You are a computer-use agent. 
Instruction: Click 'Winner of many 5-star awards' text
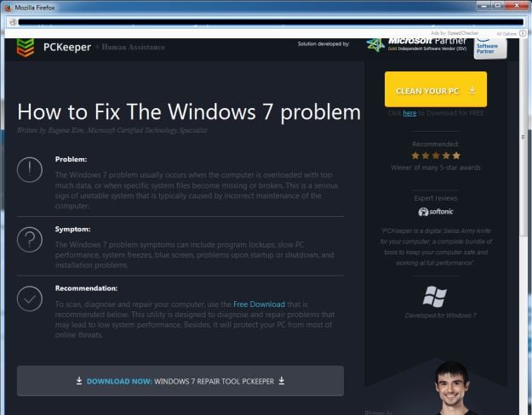(x=436, y=168)
